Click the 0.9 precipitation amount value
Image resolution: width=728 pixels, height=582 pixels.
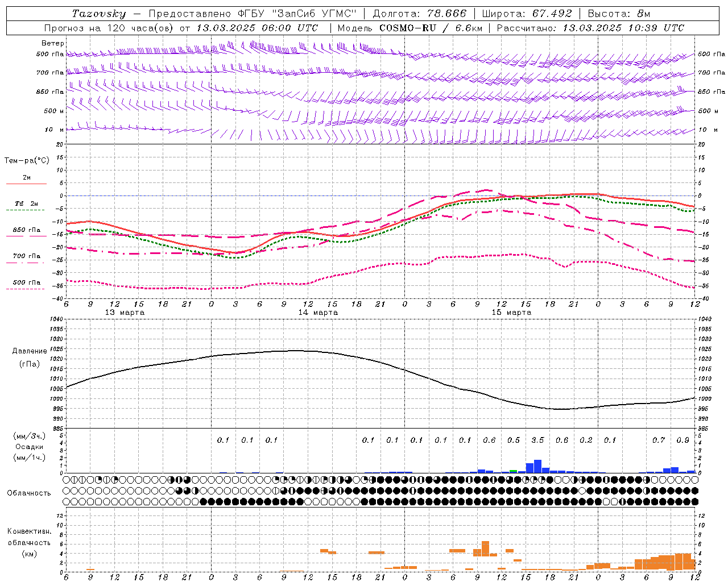(683, 440)
